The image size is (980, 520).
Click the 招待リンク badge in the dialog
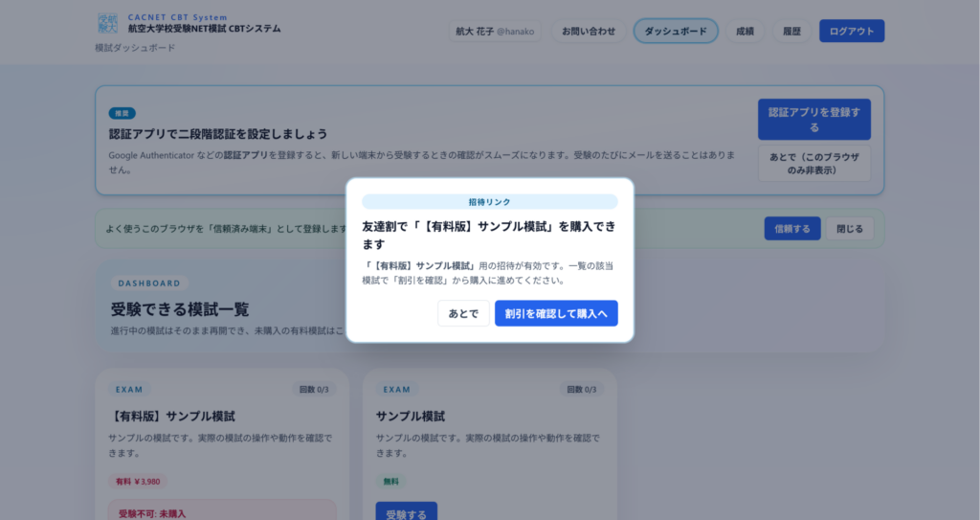[489, 202]
